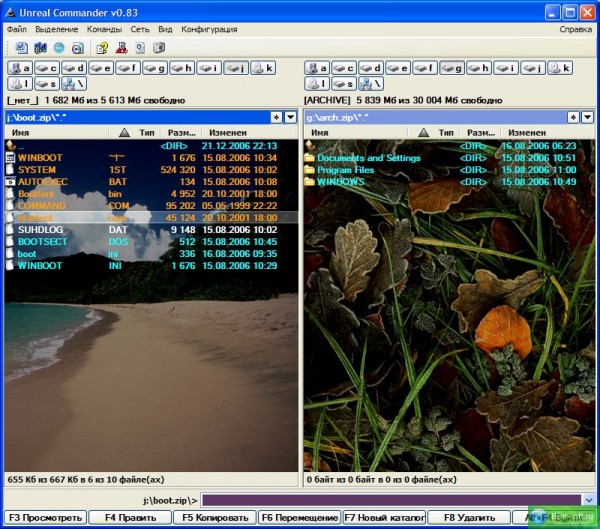This screenshot has width=600, height=529.
Task: Toggle drive s button in left panel
Action: [47, 83]
